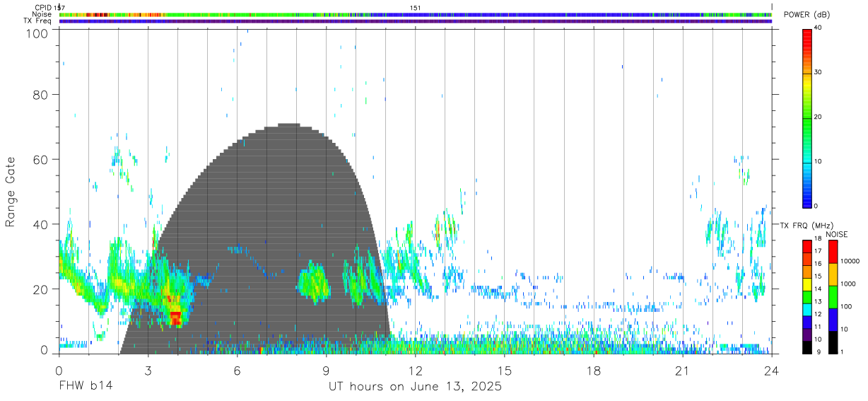Click the 30 tick on power scale
Image resolution: width=868 pixels, height=401 pixels.
click(x=817, y=72)
